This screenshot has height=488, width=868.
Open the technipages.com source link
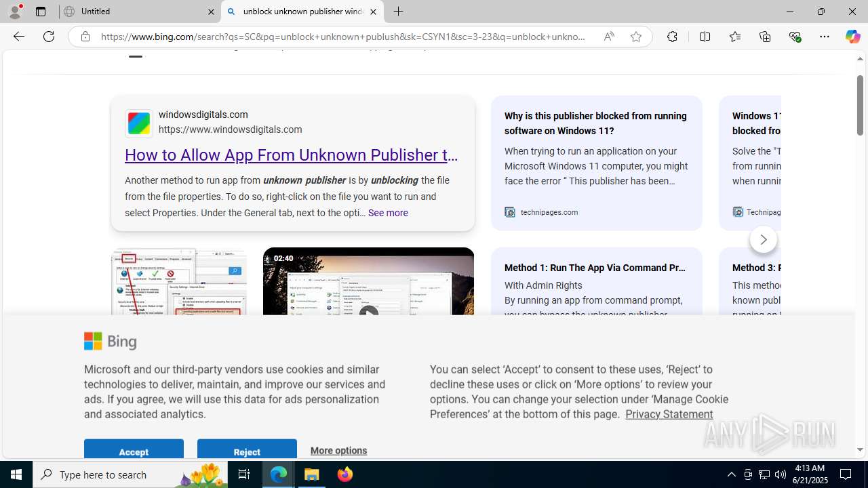(x=549, y=212)
